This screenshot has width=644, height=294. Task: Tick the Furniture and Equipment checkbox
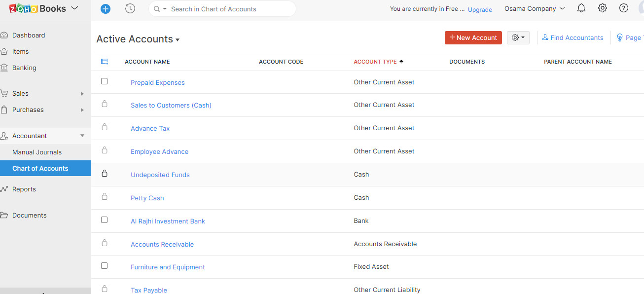click(x=104, y=265)
